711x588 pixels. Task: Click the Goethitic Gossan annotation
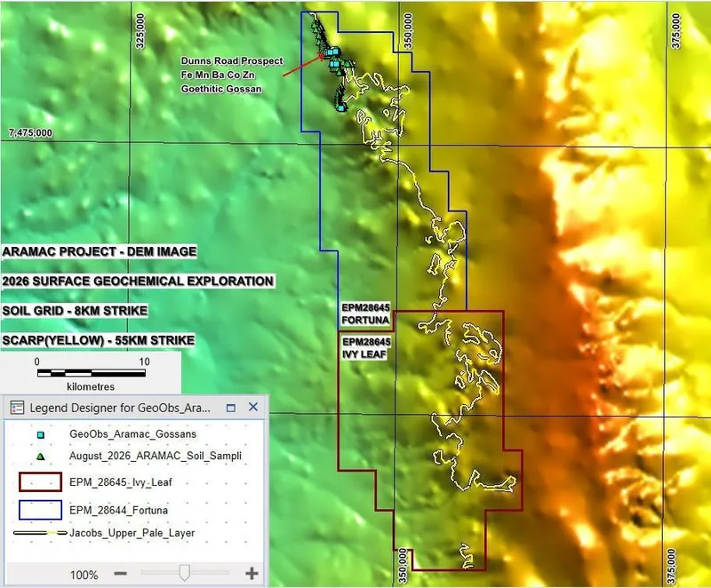point(221,89)
